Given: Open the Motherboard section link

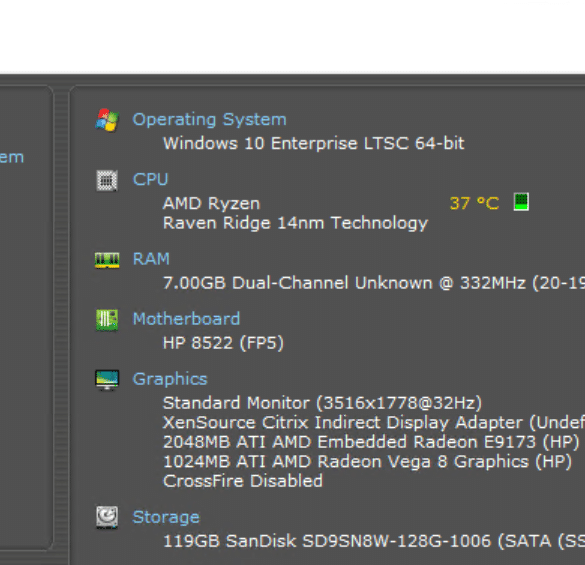Looking at the screenshot, I should point(187,319).
